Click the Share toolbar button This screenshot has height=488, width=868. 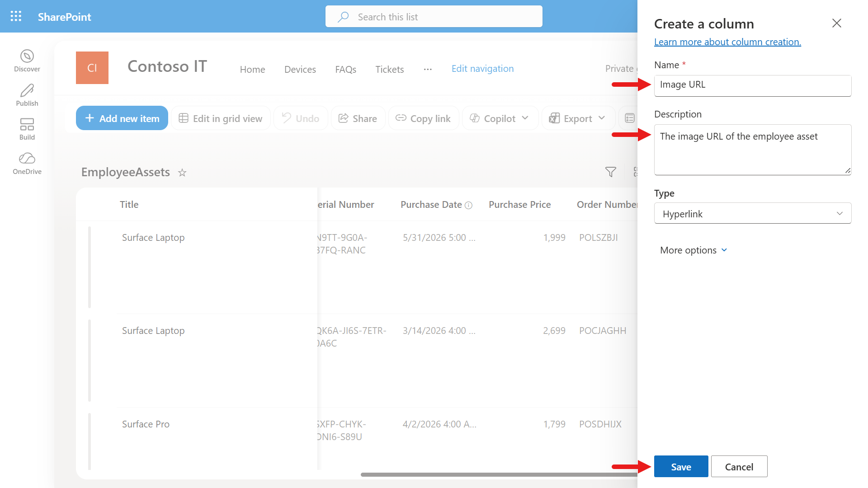pos(358,118)
